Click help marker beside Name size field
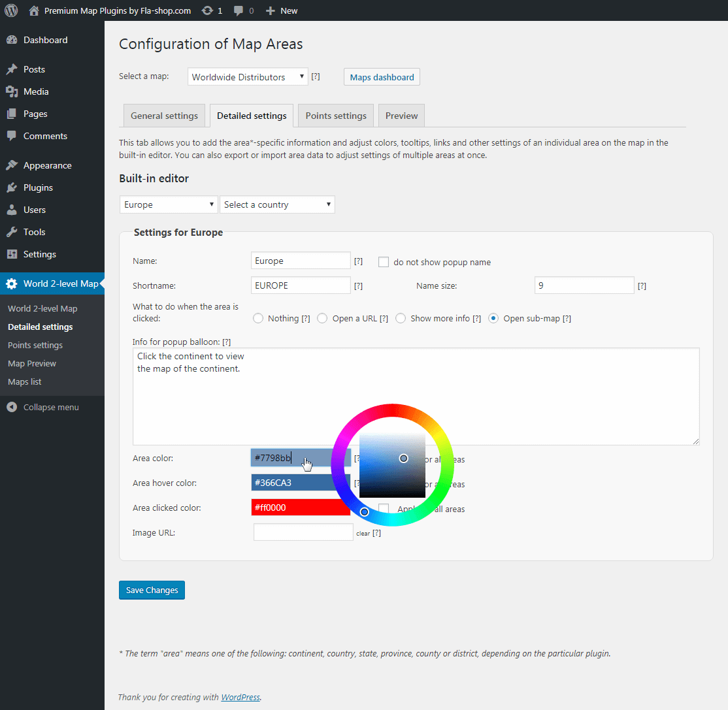Image resolution: width=728 pixels, height=710 pixels. (x=642, y=286)
